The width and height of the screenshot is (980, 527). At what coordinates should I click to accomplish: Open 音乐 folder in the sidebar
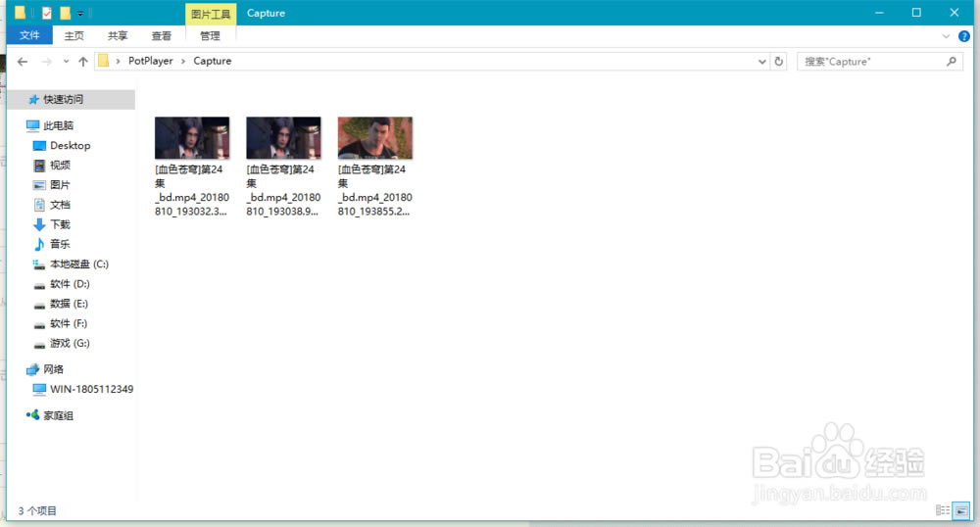(60, 244)
